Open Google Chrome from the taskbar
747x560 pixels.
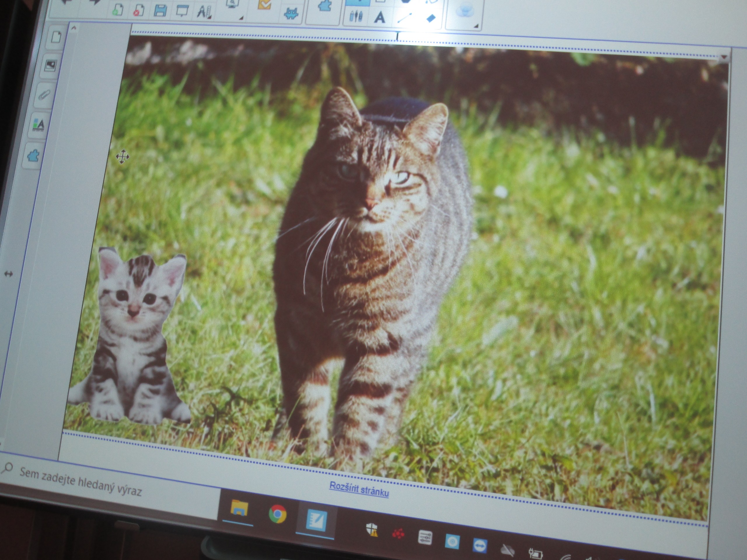tap(277, 514)
